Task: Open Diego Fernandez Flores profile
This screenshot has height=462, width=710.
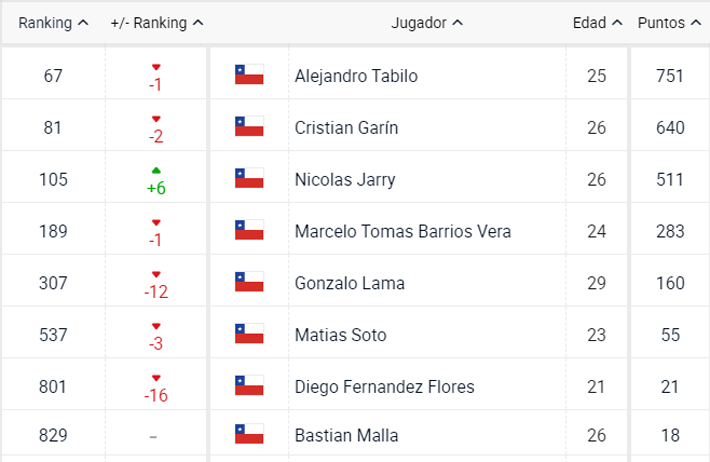Action: click(384, 387)
